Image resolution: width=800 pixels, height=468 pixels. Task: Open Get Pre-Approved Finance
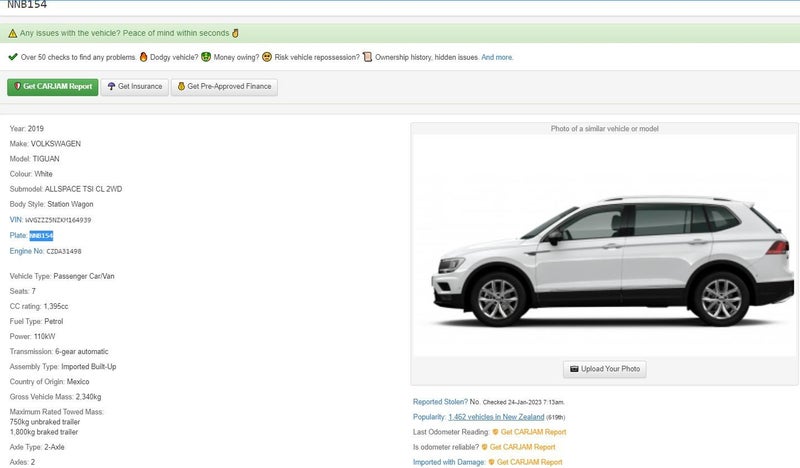(224, 87)
